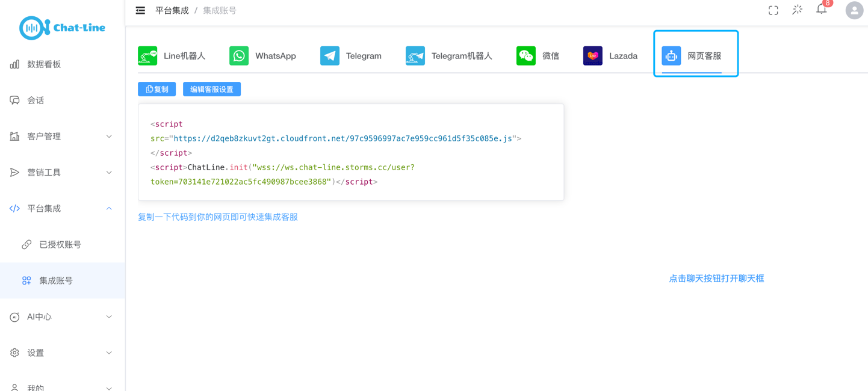Collapse the 平台集成 menu chevron
Screen dimensions: 868x391
click(109, 209)
